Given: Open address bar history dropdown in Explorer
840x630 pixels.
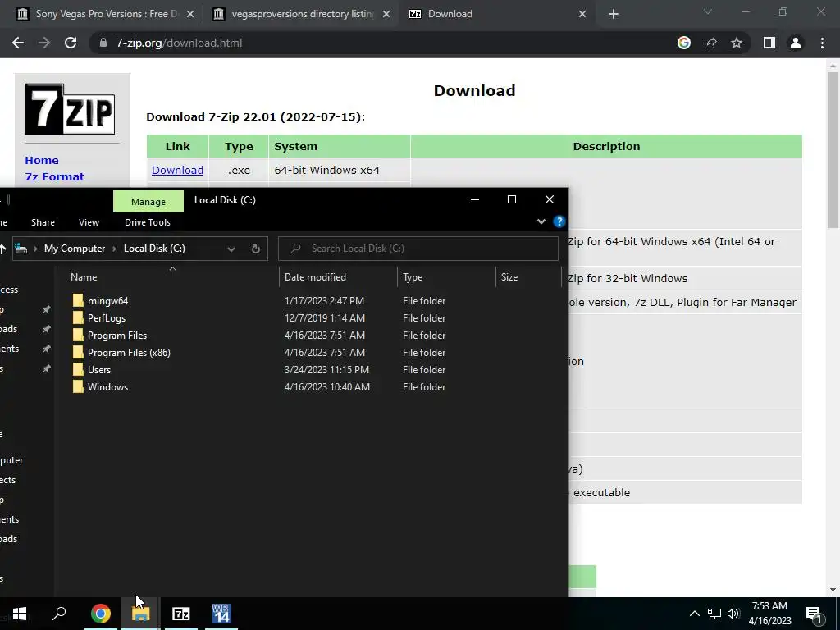Looking at the screenshot, I should 231,249.
